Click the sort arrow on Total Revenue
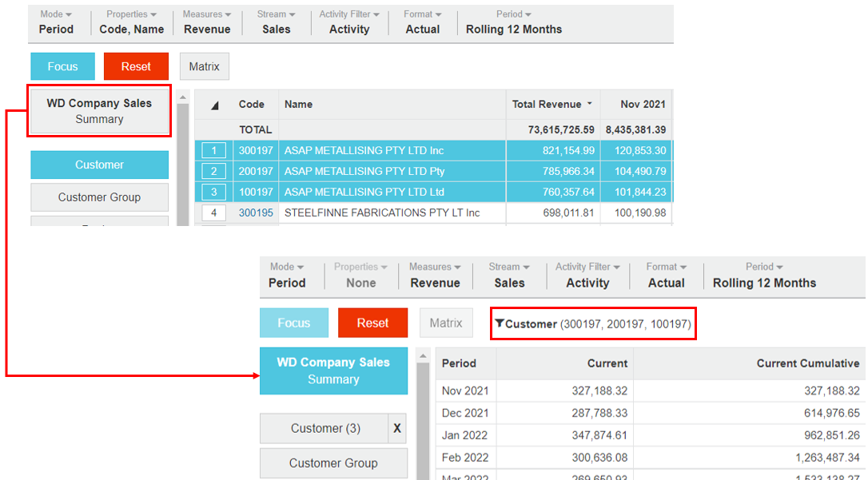Screen dimensions: 868x480 point(590,104)
